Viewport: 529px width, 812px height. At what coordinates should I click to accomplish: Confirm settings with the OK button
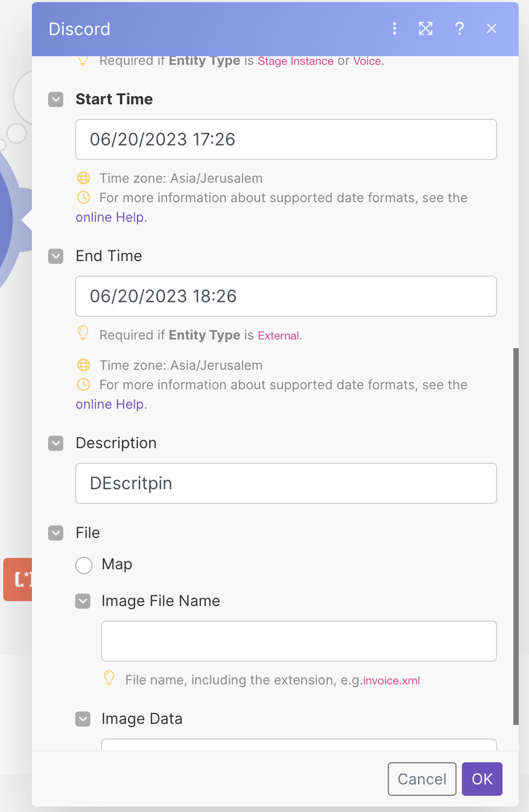tap(482, 779)
